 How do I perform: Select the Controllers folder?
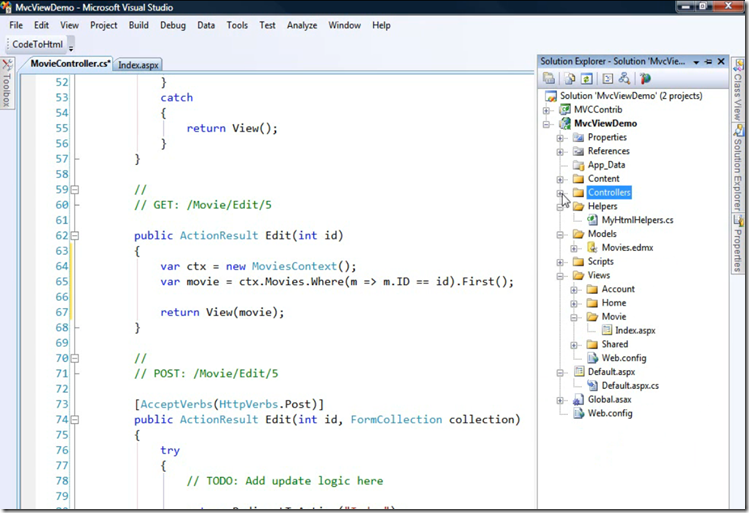point(609,192)
